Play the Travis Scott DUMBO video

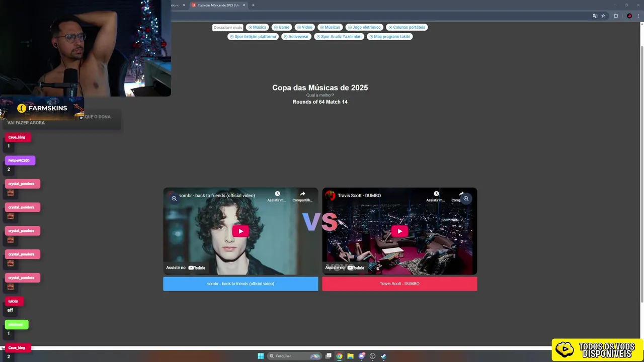399,231
